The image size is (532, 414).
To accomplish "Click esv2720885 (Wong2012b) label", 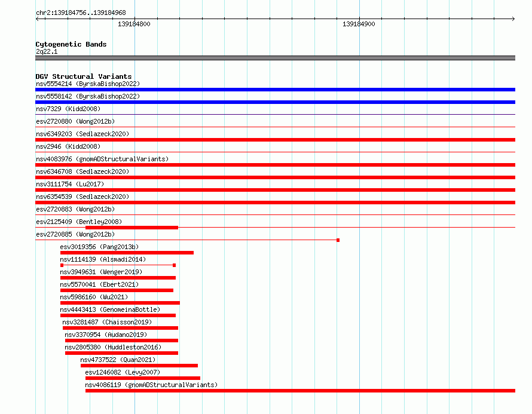I will click(x=75, y=234).
